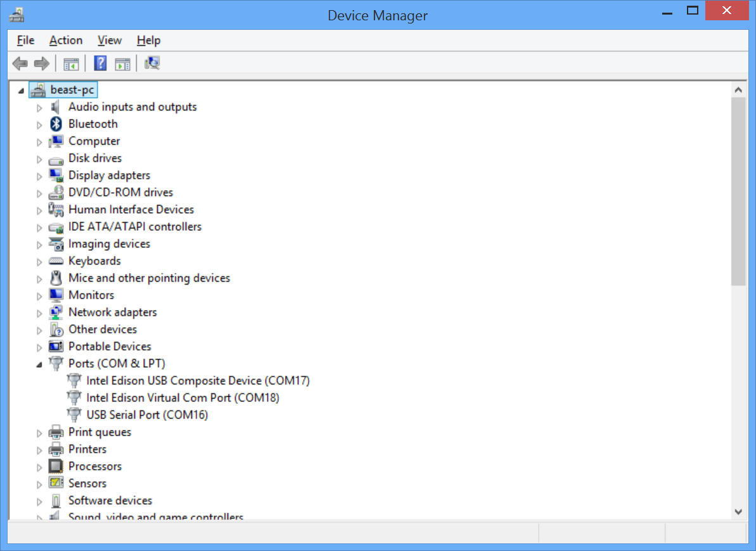Click the Human Interface Devices icon
This screenshot has height=551, width=756.
(x=56, y=209)
